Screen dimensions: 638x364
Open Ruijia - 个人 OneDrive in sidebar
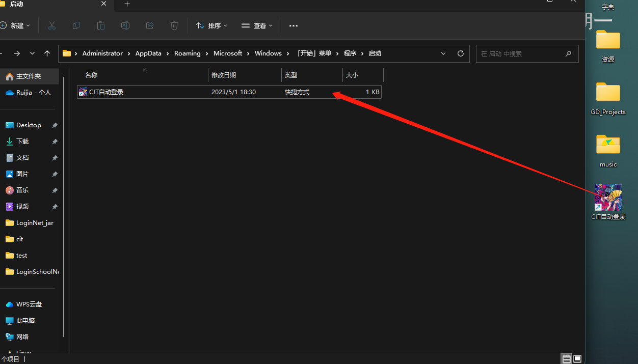(30, 93)
